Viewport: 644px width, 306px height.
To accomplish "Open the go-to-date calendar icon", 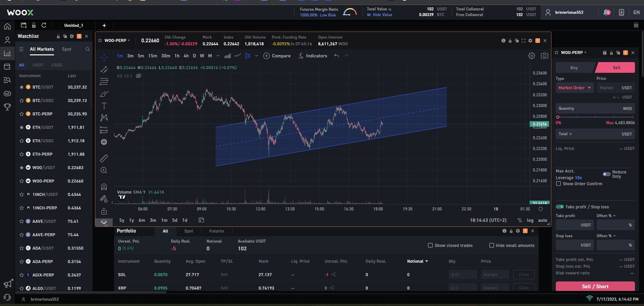I will pyautogui.click(x=201, y=220).
